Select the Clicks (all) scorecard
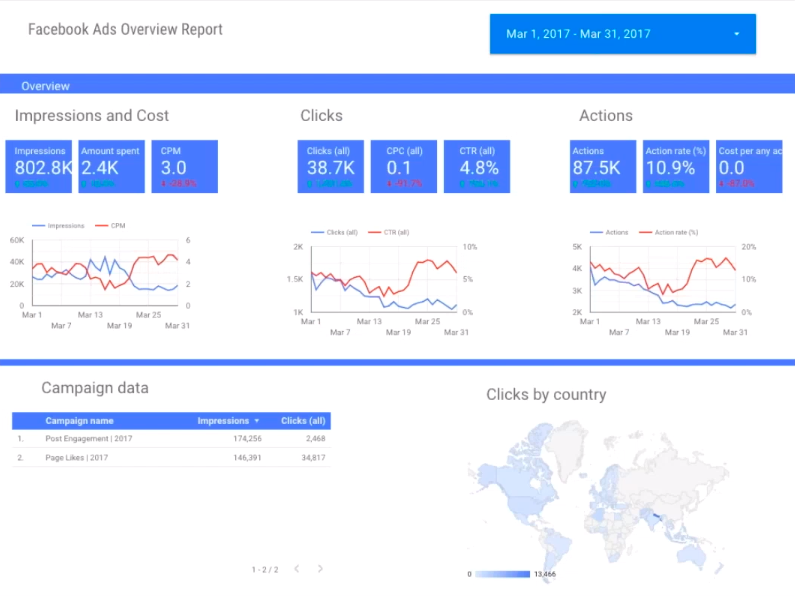This screenshot has height=596, width=795. [x=331, y=167]
